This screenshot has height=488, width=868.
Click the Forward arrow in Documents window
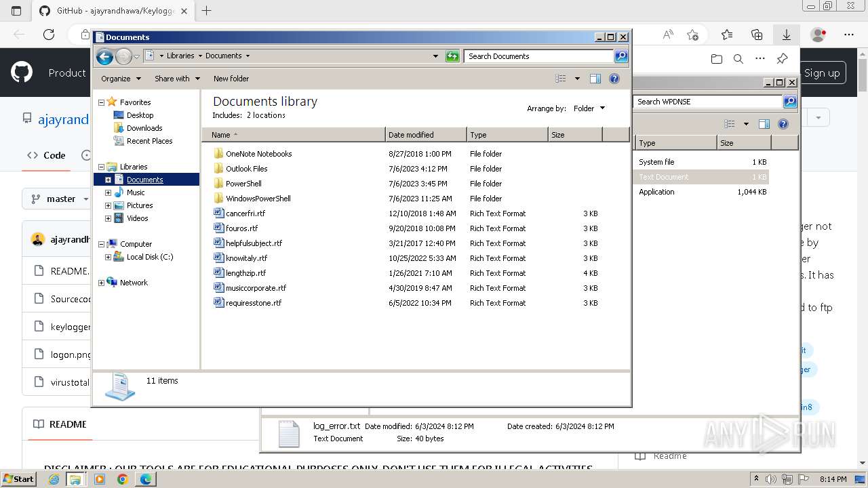tap(123, 56)
